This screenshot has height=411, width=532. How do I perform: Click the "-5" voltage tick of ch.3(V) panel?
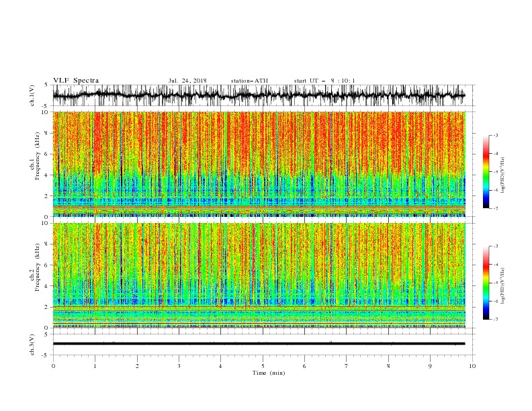coord(46,355)
